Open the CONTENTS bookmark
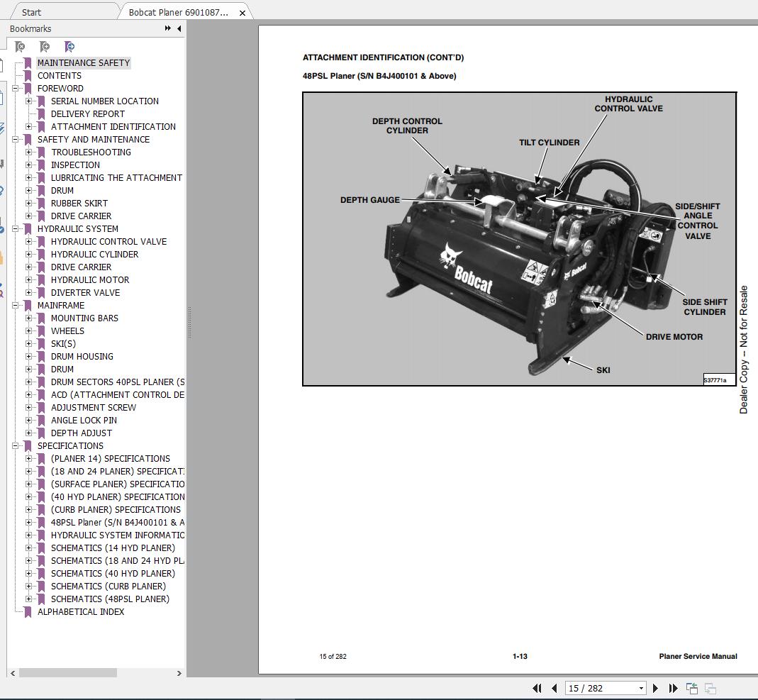Image resolution: width=758 pixels, height=700 pixels. [59, 75]
